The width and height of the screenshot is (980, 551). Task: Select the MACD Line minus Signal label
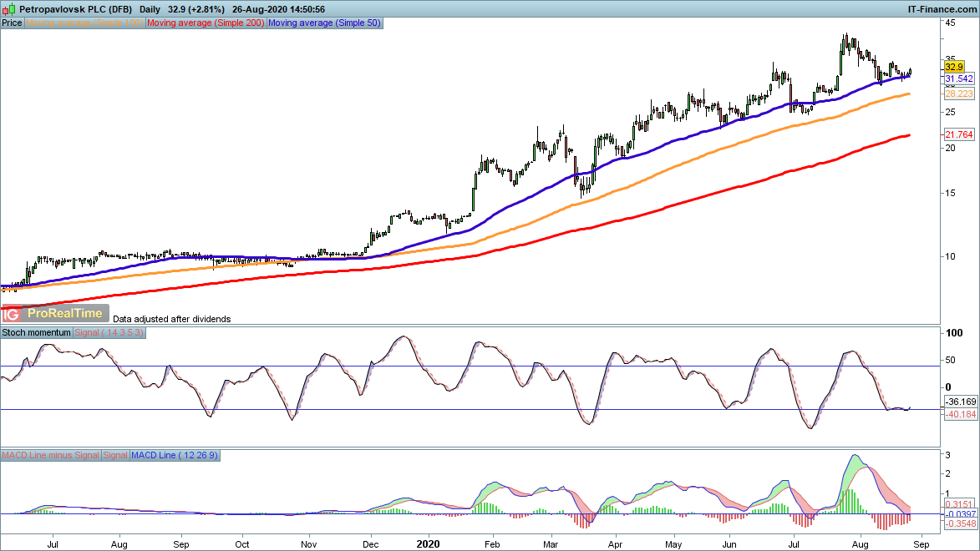[x=51, y=455]
